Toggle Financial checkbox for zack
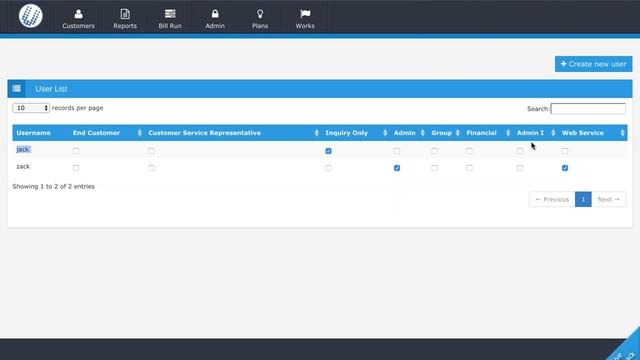The height and width of the screenshot is (360, 640). pos(469,168)
